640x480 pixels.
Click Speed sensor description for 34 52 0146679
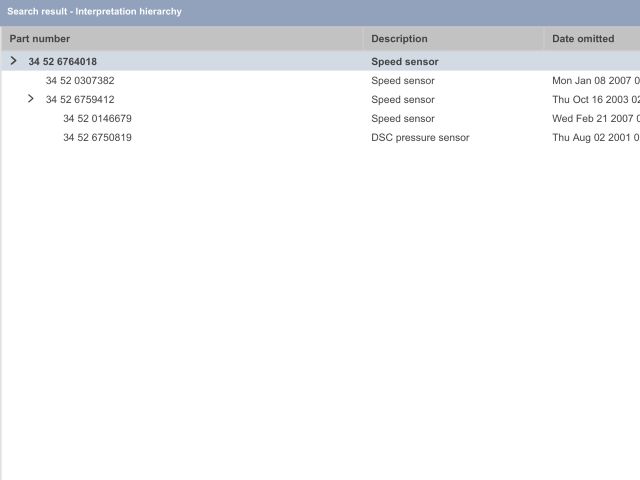point(403,119)
